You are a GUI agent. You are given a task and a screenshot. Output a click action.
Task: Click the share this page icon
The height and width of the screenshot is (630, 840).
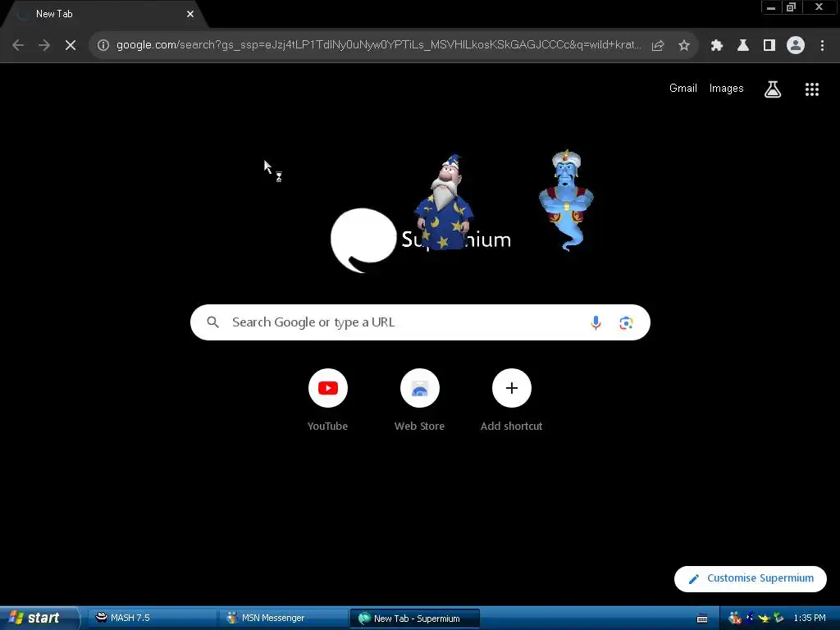pos(658,46)
